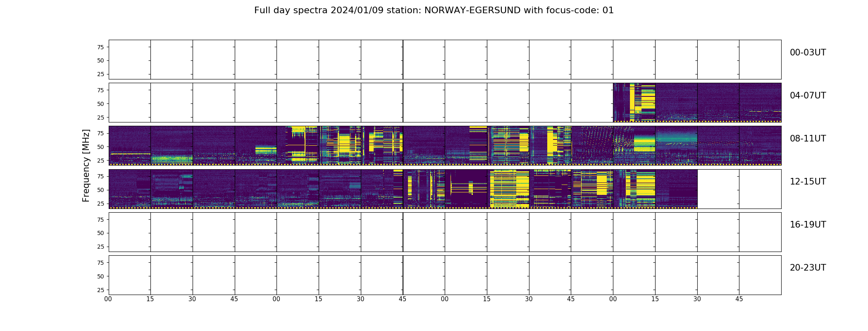The height and width of the screenshot is (331, 868).
Task: Select the 08:45 spectrogram panel in the 08-11UT row
Action: (256, 146)
